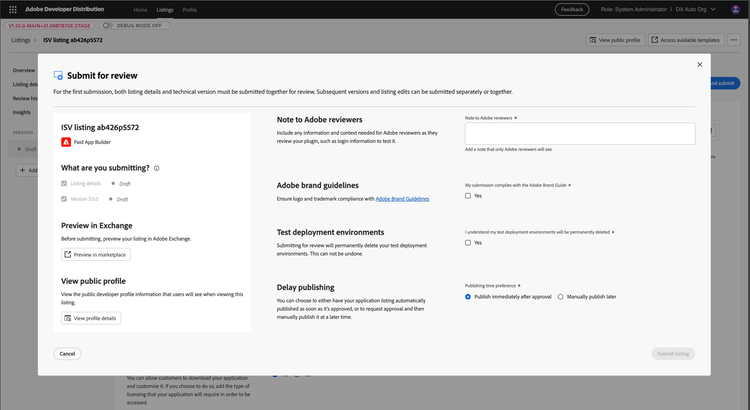This screenshot has width=750, height=410.
Task: Click the Role: System Administrator text
Action: [x=633, y=9]
